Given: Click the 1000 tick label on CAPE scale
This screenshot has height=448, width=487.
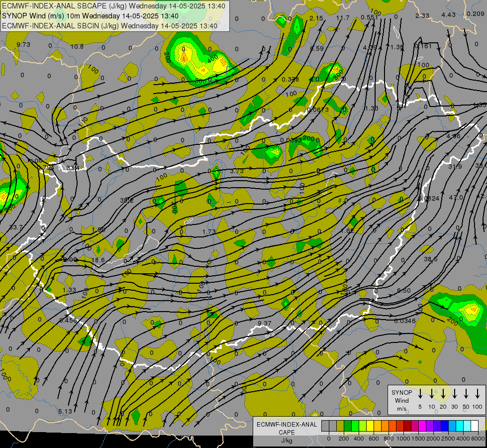Looking at the screenshot, I should pyautogui.click(x=403, y=439).
